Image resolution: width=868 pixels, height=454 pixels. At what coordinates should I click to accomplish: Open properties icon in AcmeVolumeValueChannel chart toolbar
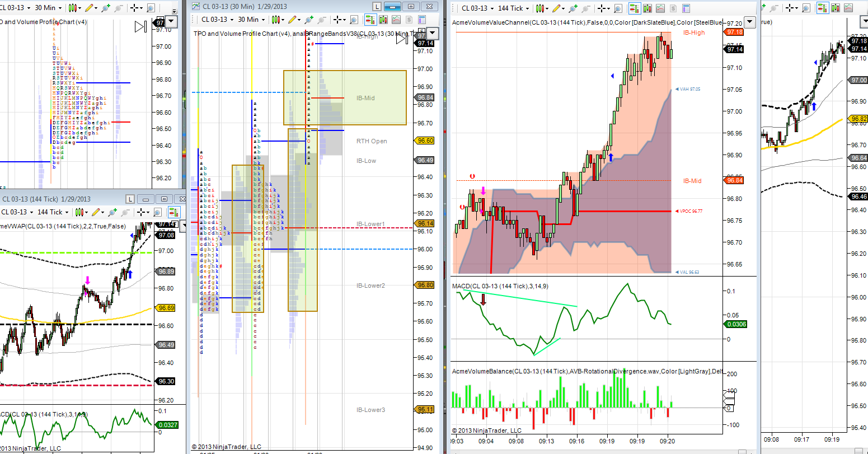point(687,8)
